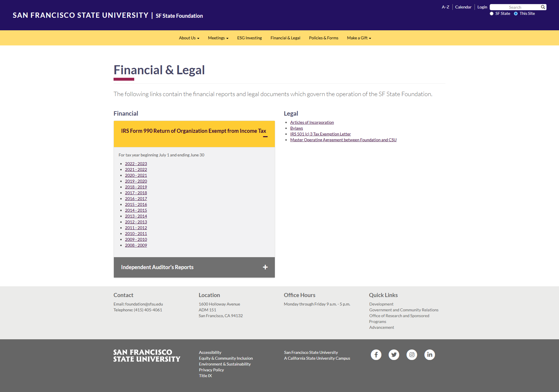Click A California State University Campus link
This screenshot has height=392, width=559.
pyautogui.click(x=317, y=358)
